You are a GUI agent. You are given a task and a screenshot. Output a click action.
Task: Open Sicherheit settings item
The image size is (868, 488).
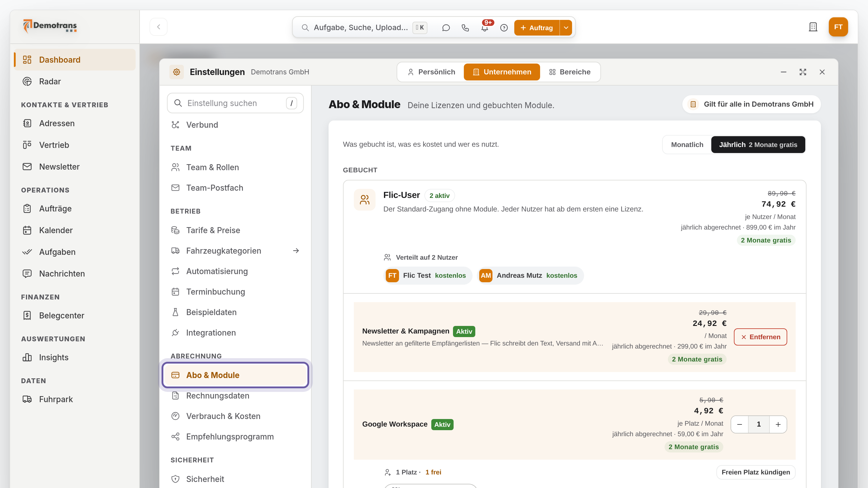click(235, 479)
